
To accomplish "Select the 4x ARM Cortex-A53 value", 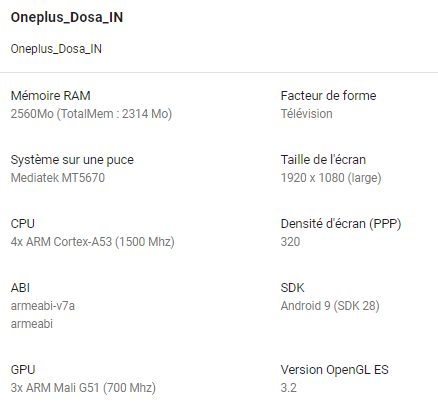I will (x=93, y=242).
